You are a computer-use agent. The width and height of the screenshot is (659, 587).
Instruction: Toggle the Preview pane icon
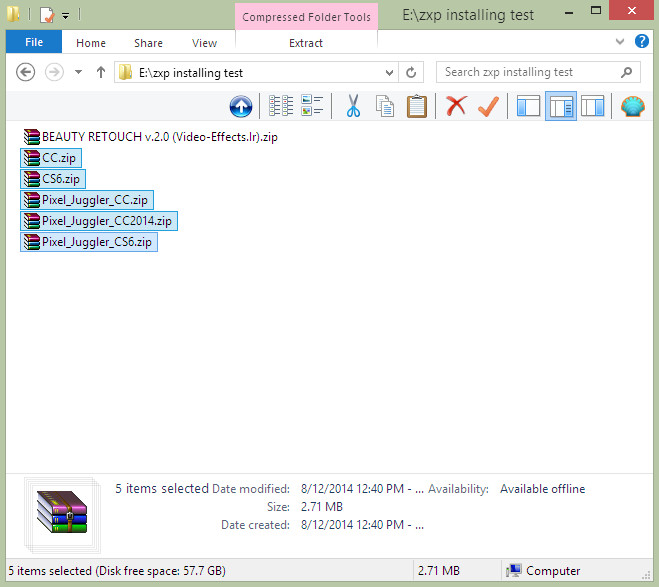[593, 106]
